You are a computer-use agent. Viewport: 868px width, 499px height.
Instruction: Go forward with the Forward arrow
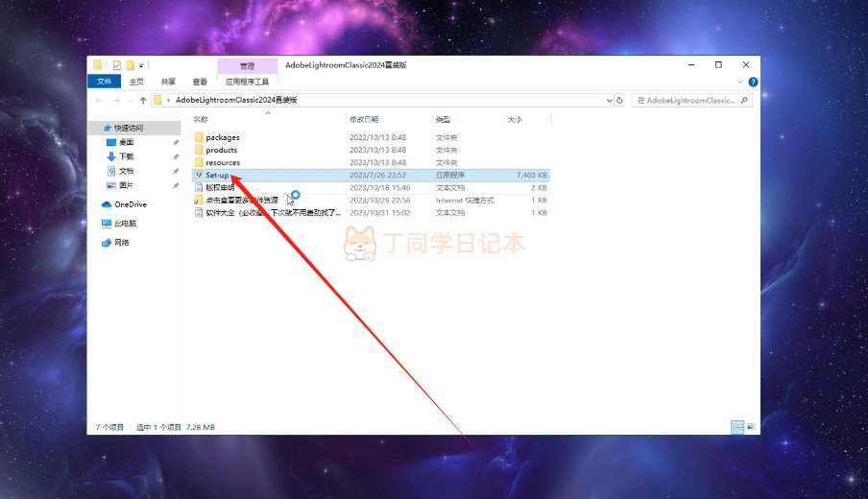coord(116,100)
